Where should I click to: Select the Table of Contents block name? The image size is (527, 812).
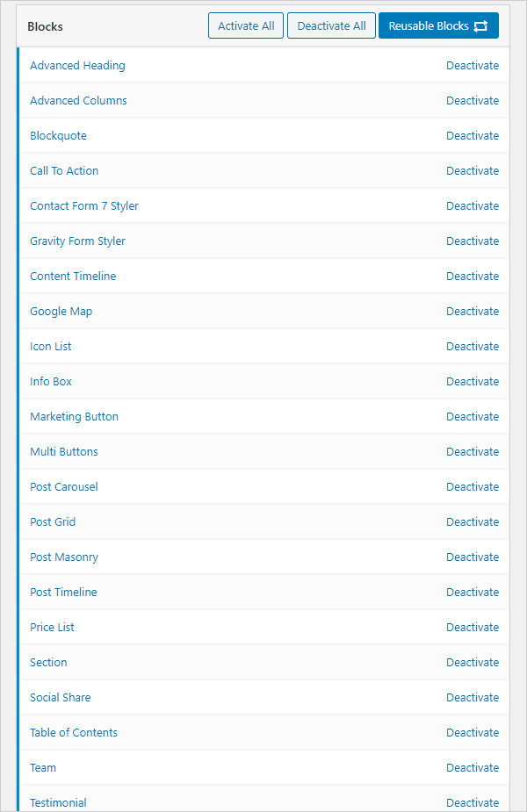(x=74, y=733)
